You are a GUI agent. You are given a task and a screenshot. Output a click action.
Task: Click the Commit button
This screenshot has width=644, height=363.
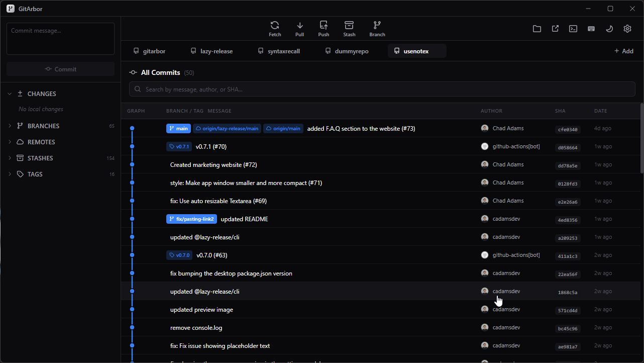click(x=60, y=68)
